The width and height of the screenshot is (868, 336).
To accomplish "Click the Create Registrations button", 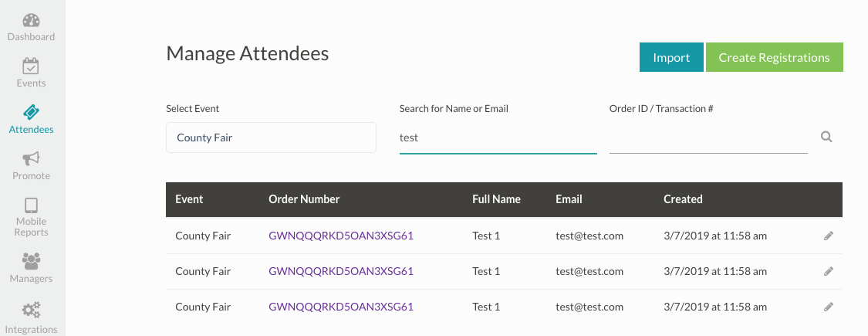I will click(774, 58).
